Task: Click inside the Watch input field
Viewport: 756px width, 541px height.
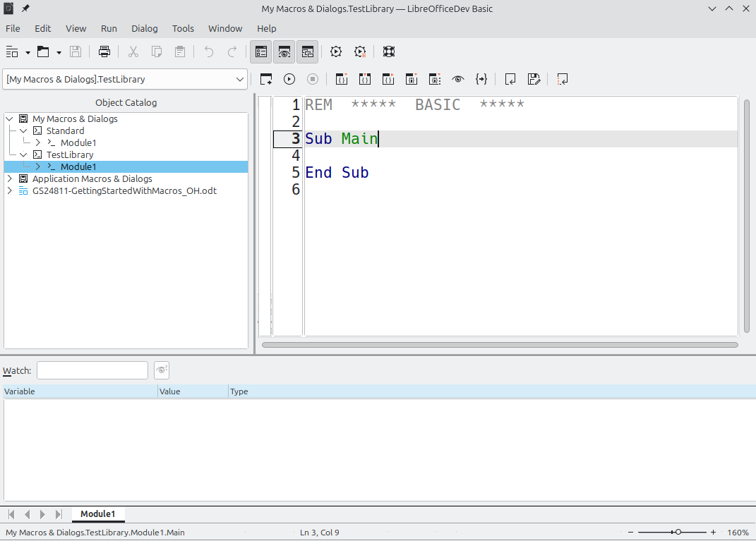Action: click(92, 370)
